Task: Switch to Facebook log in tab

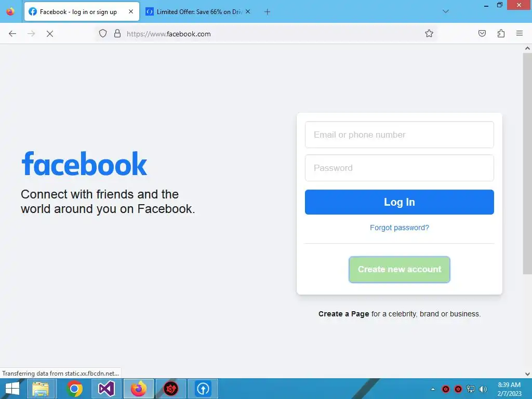Action: (82, 11)
